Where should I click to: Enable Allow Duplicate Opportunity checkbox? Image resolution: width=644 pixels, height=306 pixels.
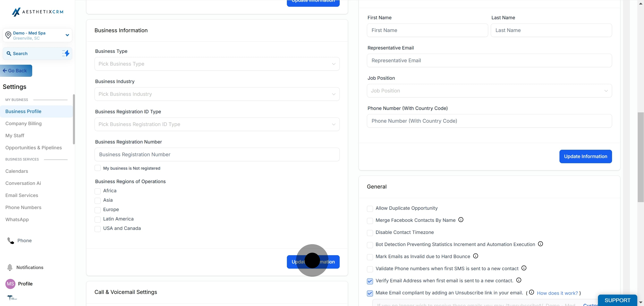click(x=370, y=209)
